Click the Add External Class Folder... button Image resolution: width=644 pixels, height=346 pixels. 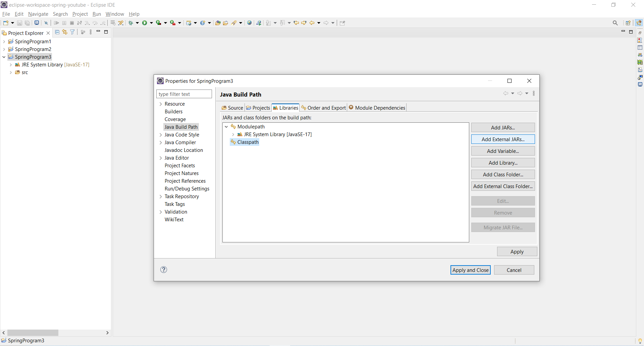pos(503,186)
